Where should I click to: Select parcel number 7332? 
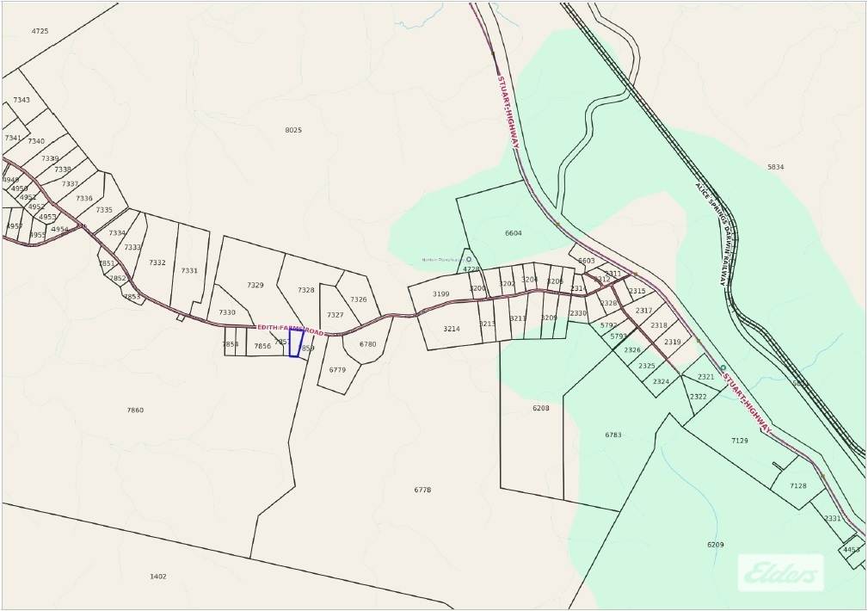click(x=157, y=262)
